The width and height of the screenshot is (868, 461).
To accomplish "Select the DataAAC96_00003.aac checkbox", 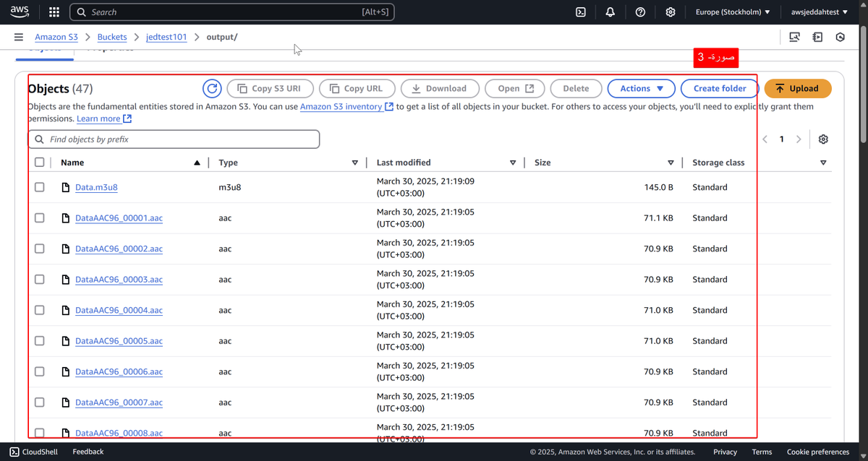I will click(x=40, y=280).
